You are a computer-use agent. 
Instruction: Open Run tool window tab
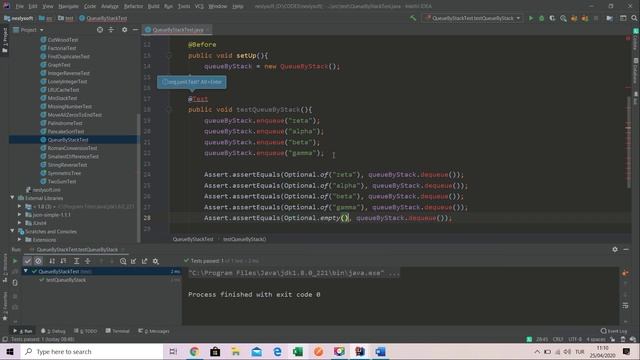pos(23,331)
